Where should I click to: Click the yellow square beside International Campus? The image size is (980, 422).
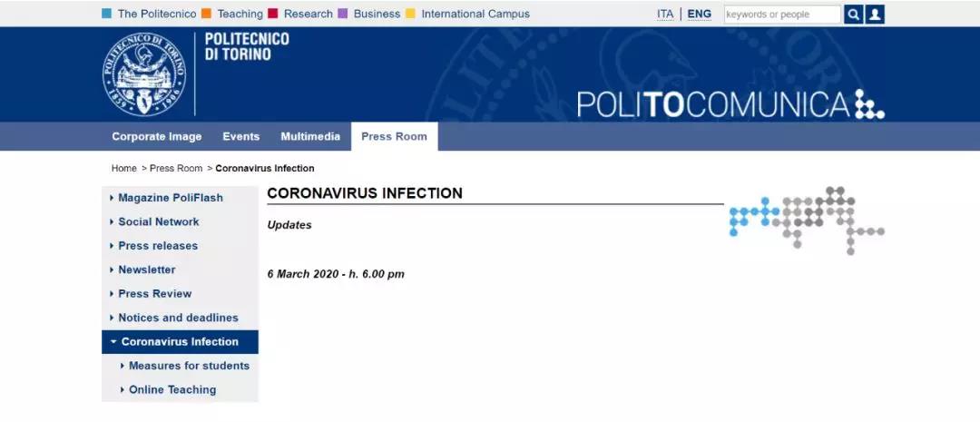[x=410, y=14]
